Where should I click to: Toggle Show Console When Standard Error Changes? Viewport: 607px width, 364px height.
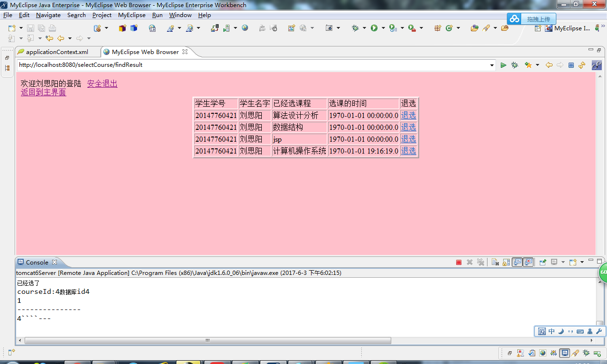528,262
